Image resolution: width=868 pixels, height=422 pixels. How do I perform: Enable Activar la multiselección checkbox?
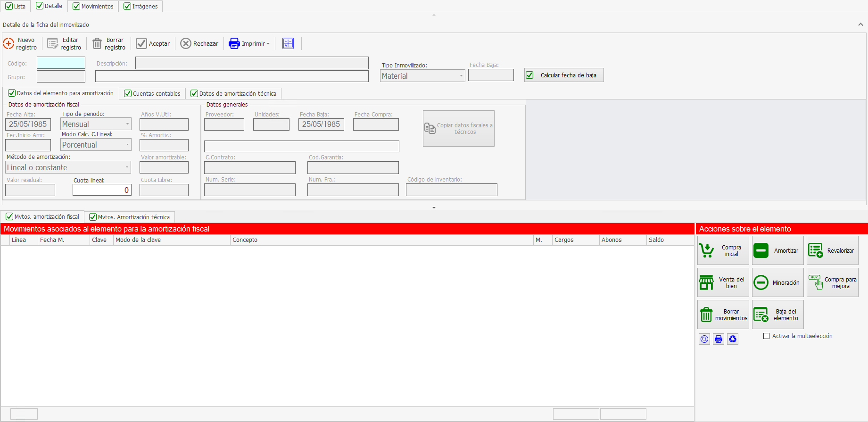click(x=767, y=336)
